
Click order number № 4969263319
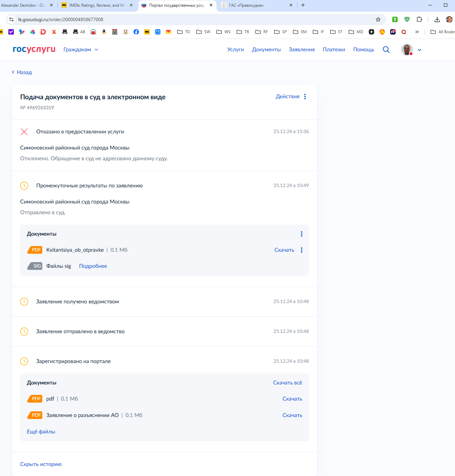[x=37, y=108]
